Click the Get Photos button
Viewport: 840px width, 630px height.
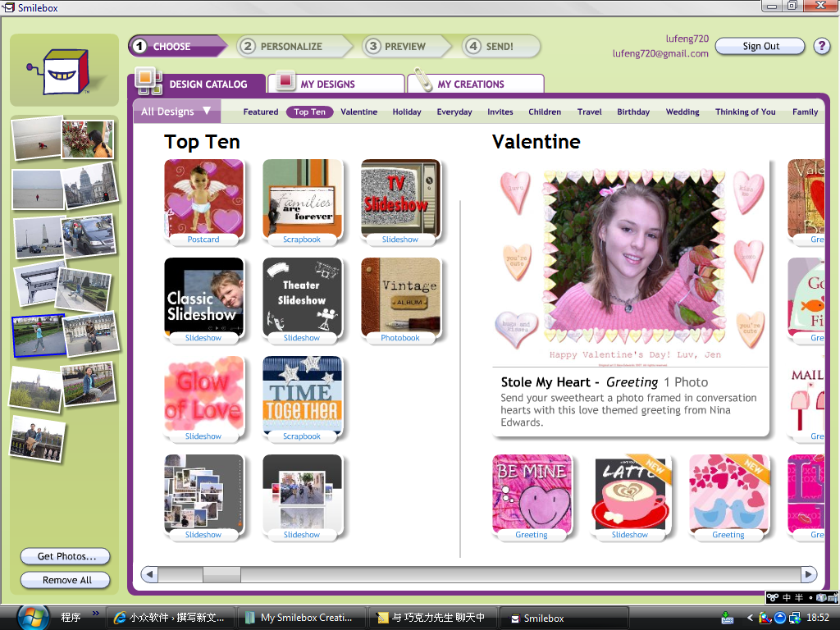[66, 556]
